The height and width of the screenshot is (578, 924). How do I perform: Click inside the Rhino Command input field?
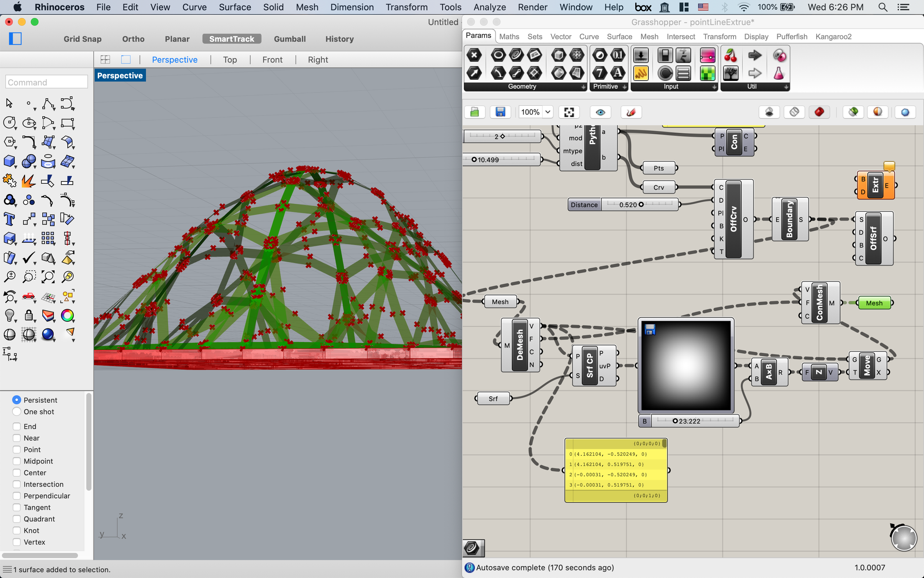pyautogui.click(x=46, y=82)
